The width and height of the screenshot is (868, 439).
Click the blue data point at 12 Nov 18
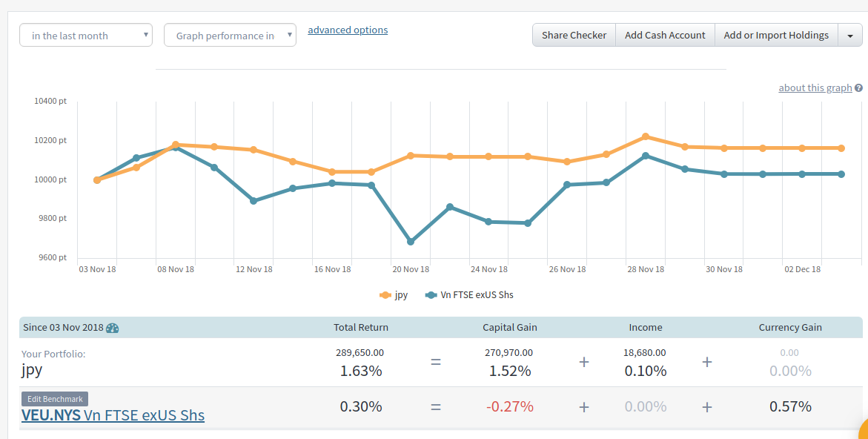click(254, 201)
